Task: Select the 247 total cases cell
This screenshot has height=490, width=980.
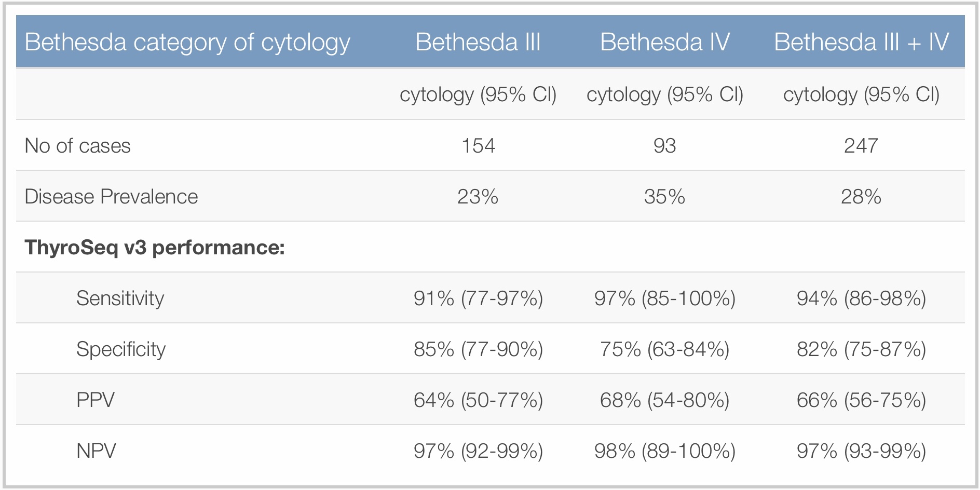Action: pos(861,146)
